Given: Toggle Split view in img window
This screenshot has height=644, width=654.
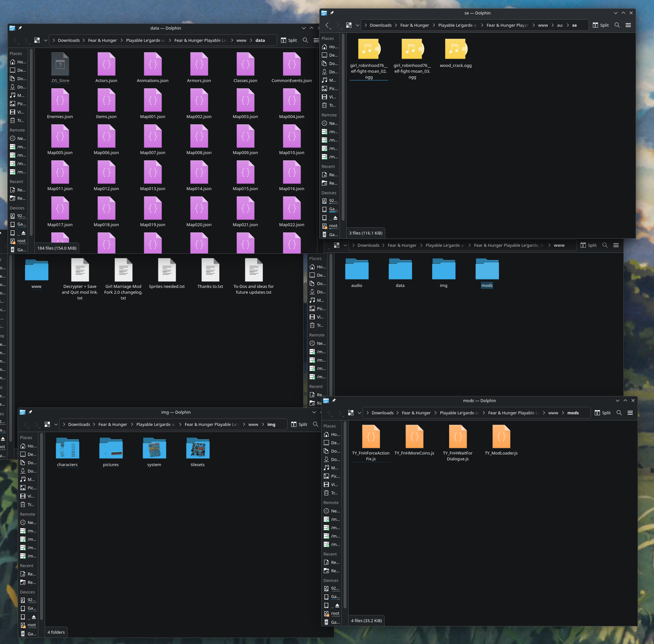Looking at the screenshot, I should [299, 424].
